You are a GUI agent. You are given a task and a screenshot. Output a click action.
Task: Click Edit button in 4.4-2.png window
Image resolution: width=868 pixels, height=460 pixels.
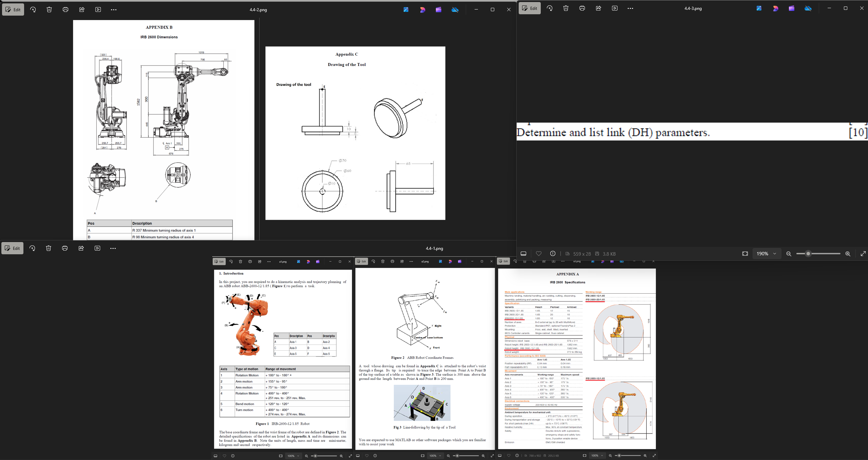coord(13,10)
